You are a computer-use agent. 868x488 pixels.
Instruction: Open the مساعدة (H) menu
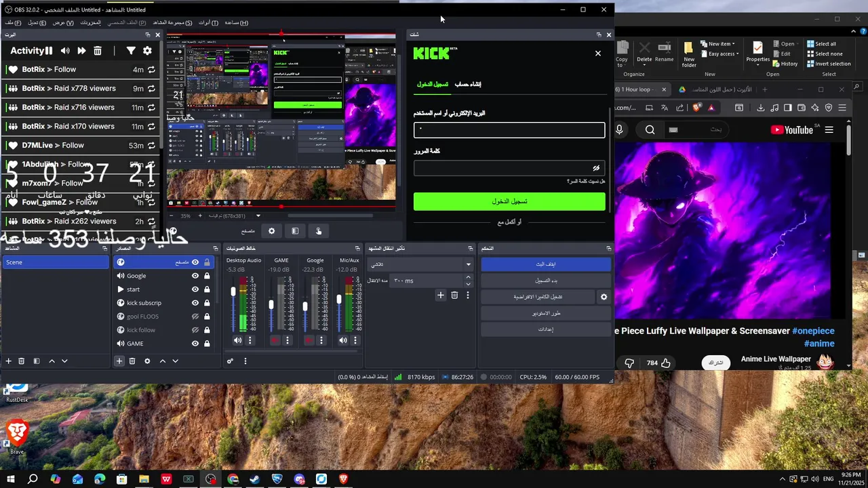click(x=237, y=23)
